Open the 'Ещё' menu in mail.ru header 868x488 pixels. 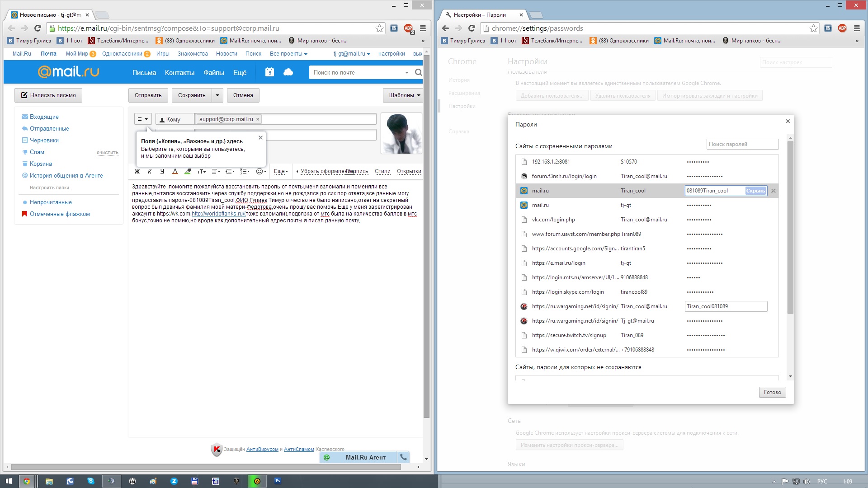point(240,73)
